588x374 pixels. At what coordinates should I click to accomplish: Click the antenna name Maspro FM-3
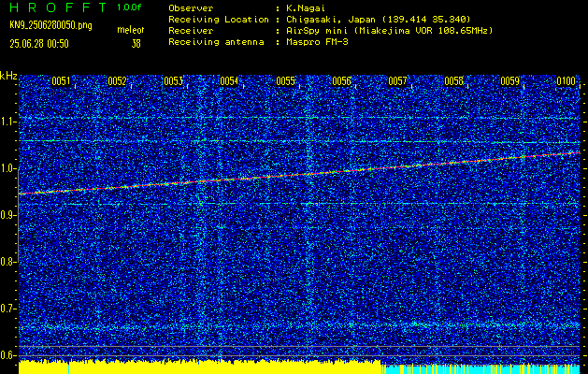click(x=315, y=42)
